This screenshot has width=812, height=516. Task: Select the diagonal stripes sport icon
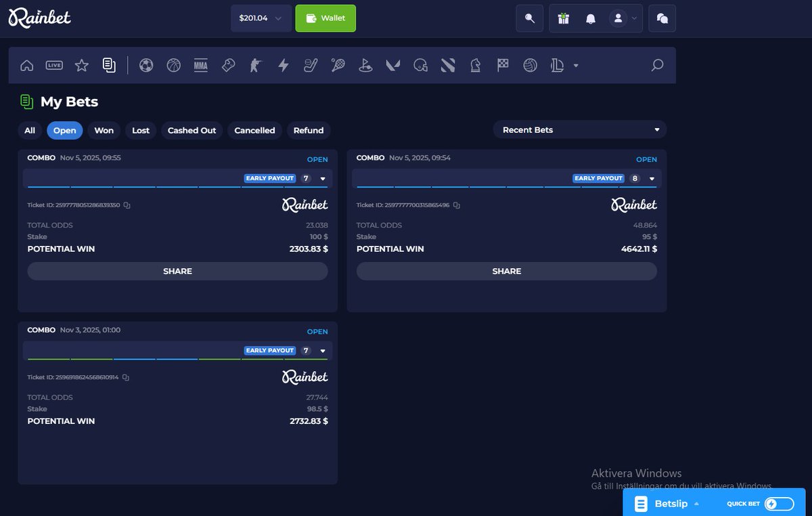pos(447,66)
